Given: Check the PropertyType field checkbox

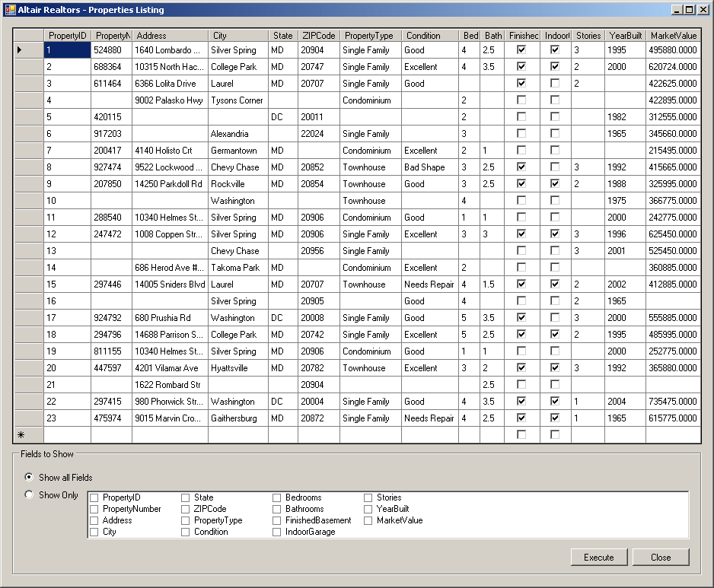Looking at the screenshot, I should coord(185,520).
